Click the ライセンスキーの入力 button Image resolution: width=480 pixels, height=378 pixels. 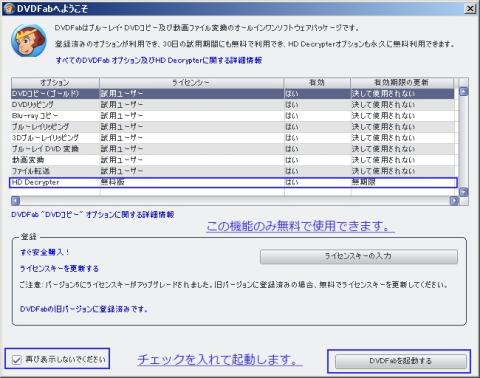pos(359,256)
